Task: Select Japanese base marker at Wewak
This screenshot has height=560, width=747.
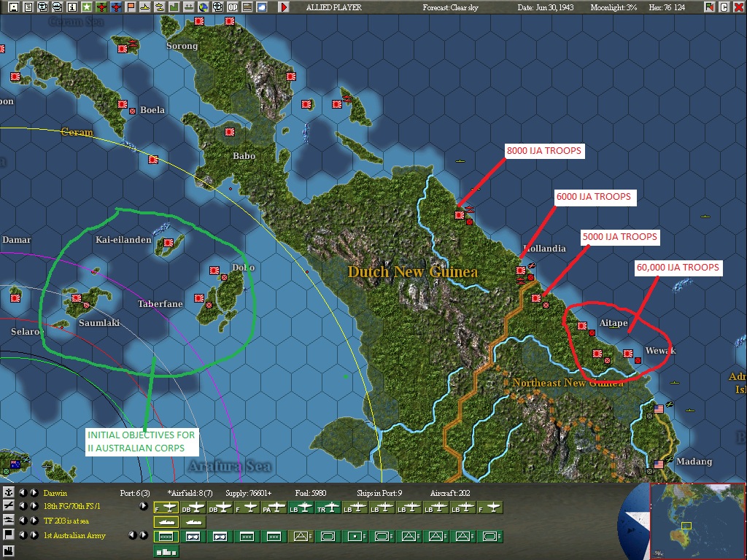Action: 628,354
